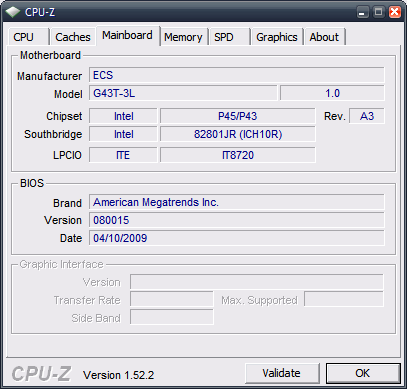Click the Manufacturer label
Screen dimensions: 407x389
point(49,76)
